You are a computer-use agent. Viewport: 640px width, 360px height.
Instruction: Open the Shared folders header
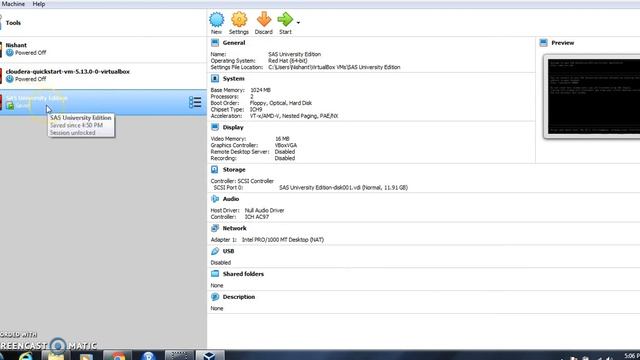243,274
